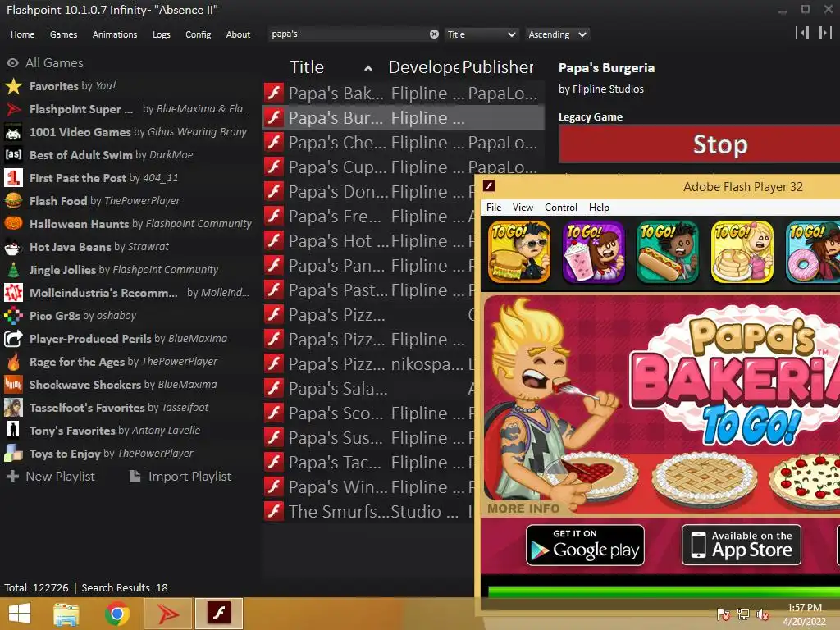Click Molleindustria's Recommendations playlist icon
Image resolution: width=840 pixels, height=630 pixels.
13,293
